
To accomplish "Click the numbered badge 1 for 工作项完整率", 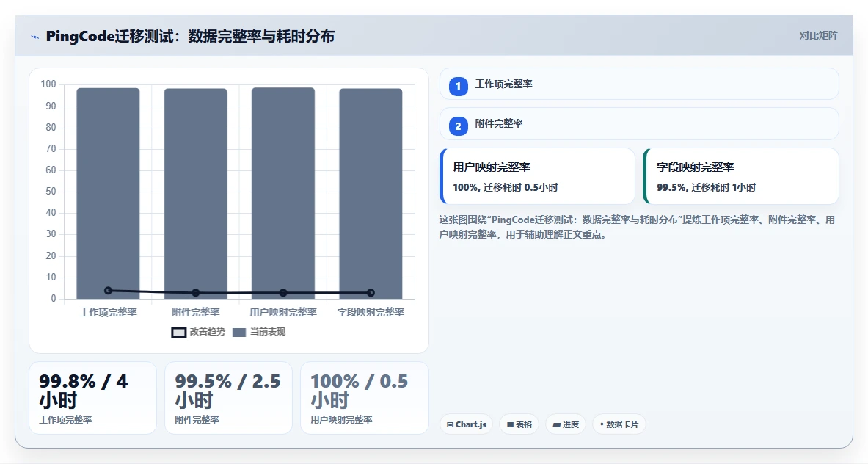I will (x=458, y=87).
